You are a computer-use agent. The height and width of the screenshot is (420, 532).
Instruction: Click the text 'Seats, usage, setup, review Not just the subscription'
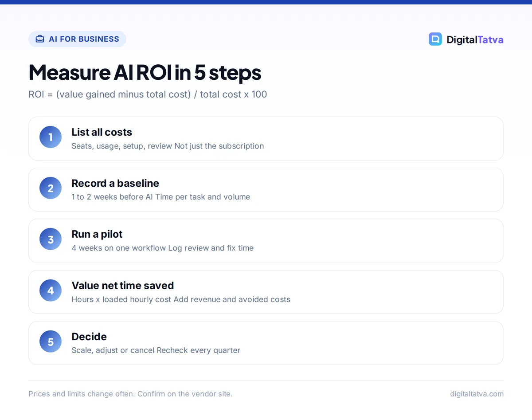click(168, 146)
